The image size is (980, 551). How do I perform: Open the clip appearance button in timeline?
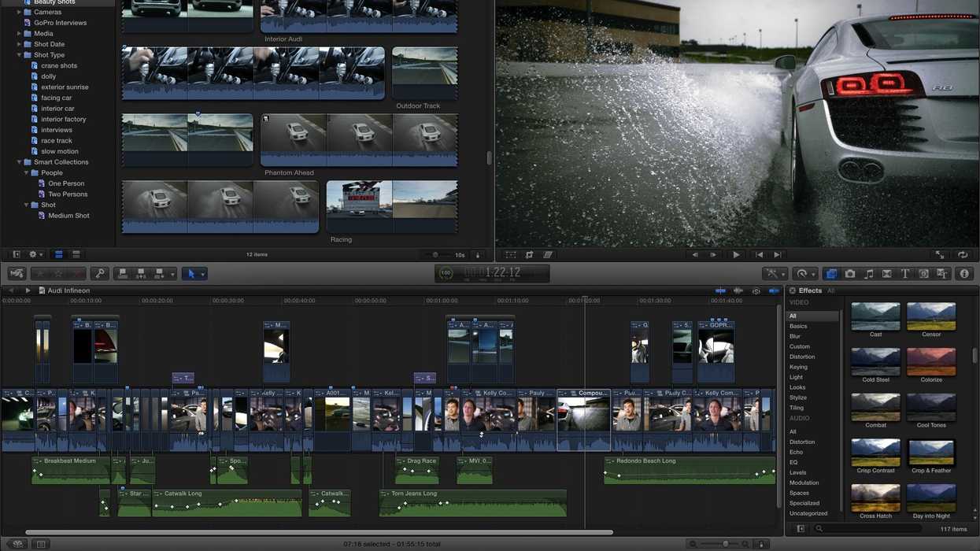[x=761, y=544]
